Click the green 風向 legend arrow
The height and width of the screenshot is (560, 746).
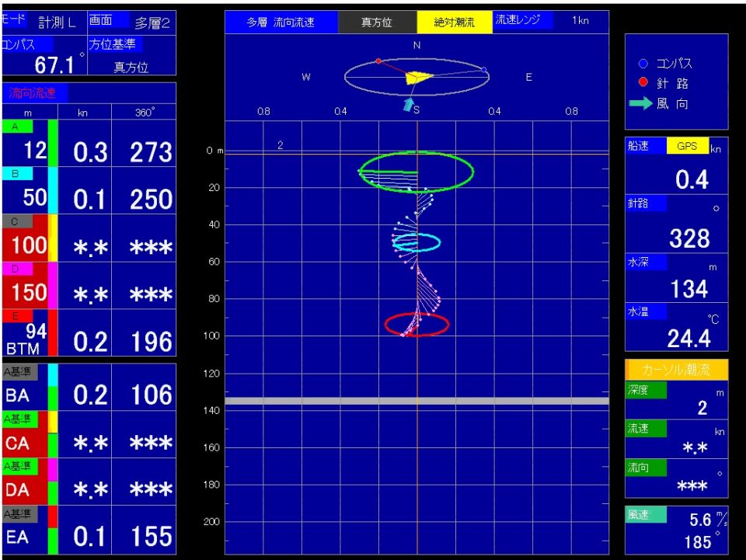(640, 103)
